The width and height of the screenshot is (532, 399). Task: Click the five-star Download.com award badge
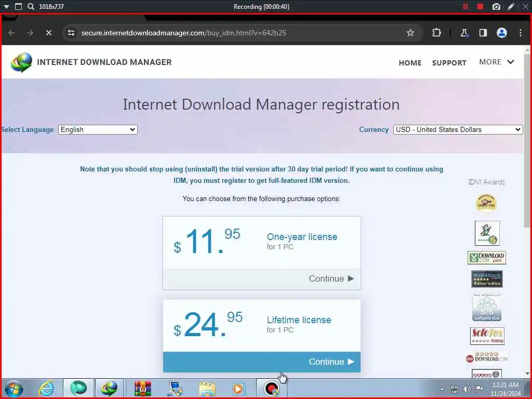click(487, 357)
